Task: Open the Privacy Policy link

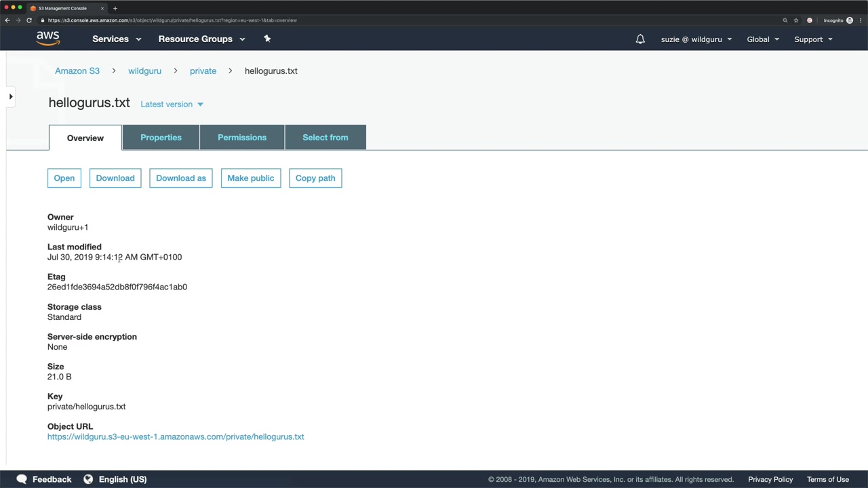Action: [x=770, y=479]
